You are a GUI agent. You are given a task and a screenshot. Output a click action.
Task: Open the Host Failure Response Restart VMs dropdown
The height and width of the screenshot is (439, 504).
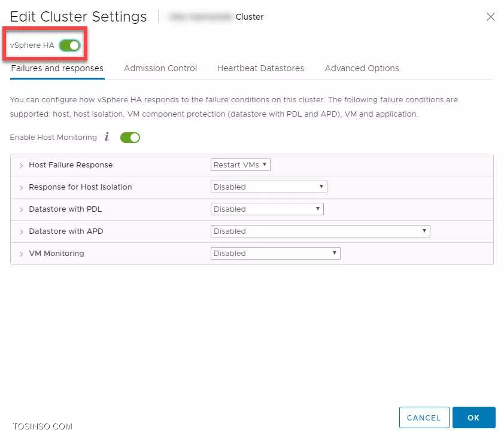(241, 164)
